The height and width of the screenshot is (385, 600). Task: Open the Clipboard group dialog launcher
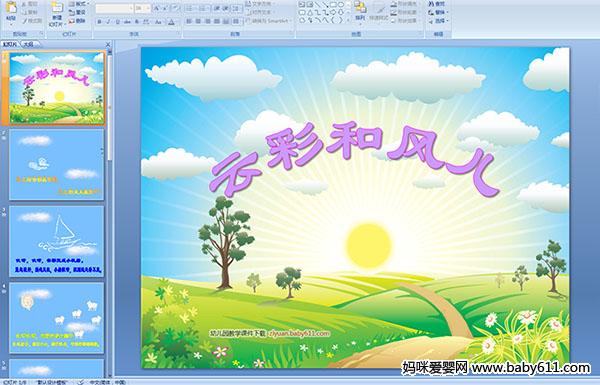(x=41, y=34)
